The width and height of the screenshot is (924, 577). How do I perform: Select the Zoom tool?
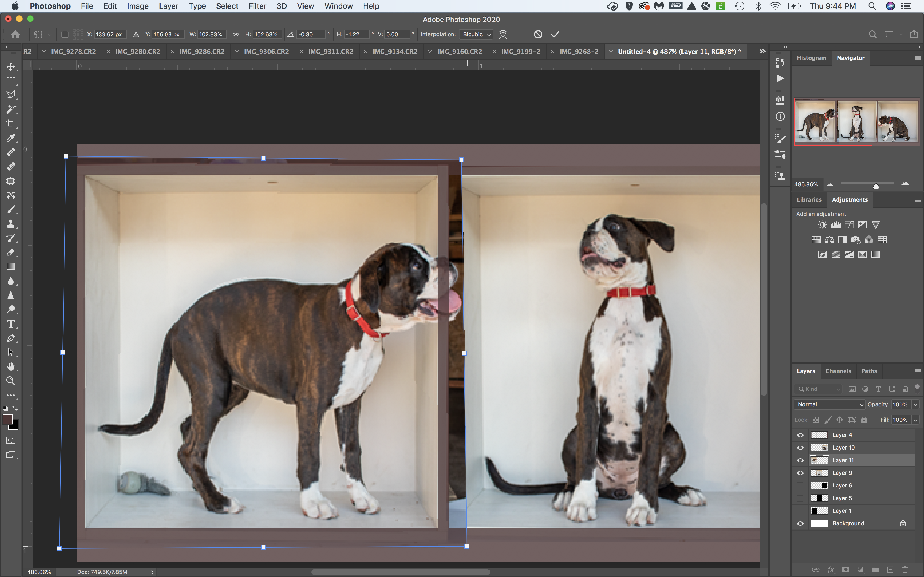pos(11,381)
